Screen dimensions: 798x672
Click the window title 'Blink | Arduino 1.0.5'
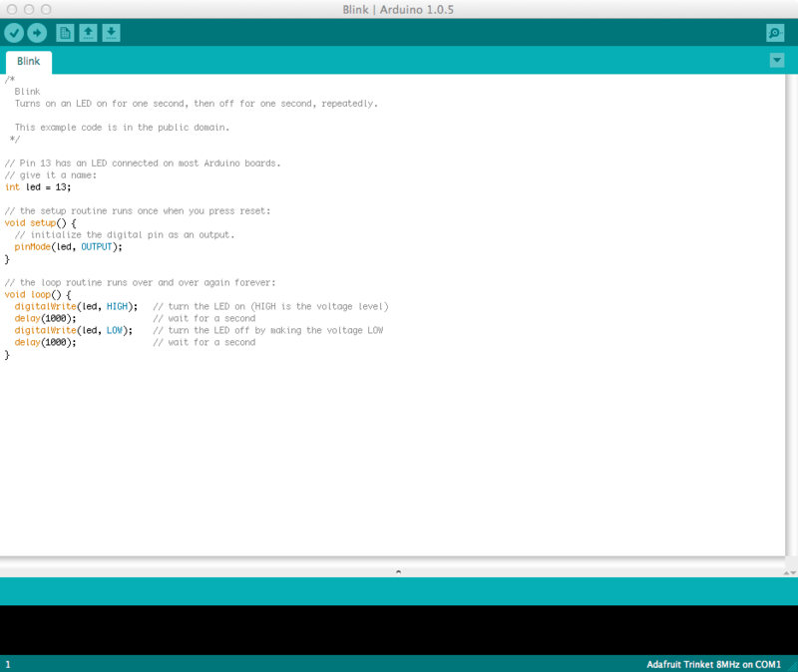click(398, 10)
